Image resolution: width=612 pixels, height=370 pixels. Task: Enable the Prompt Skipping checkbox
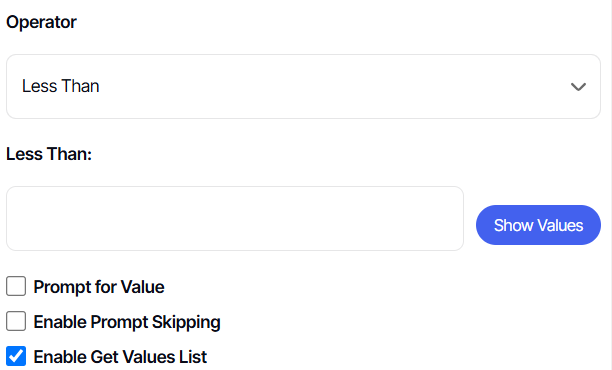click(x=16, y=321)
